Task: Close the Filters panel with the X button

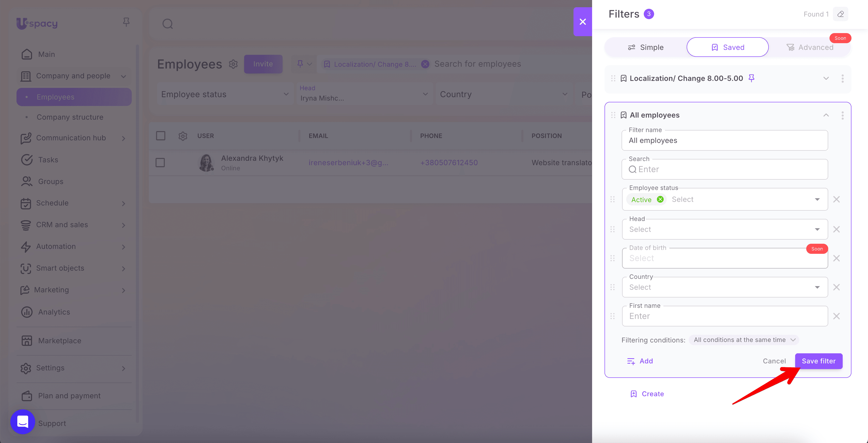Action: click(583, 22)
